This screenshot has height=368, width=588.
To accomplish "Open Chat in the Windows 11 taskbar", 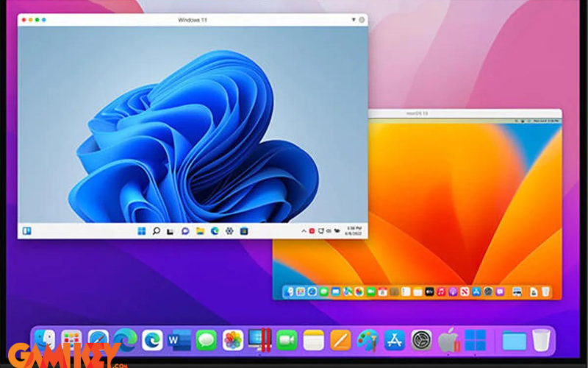I will pos(185,231).
